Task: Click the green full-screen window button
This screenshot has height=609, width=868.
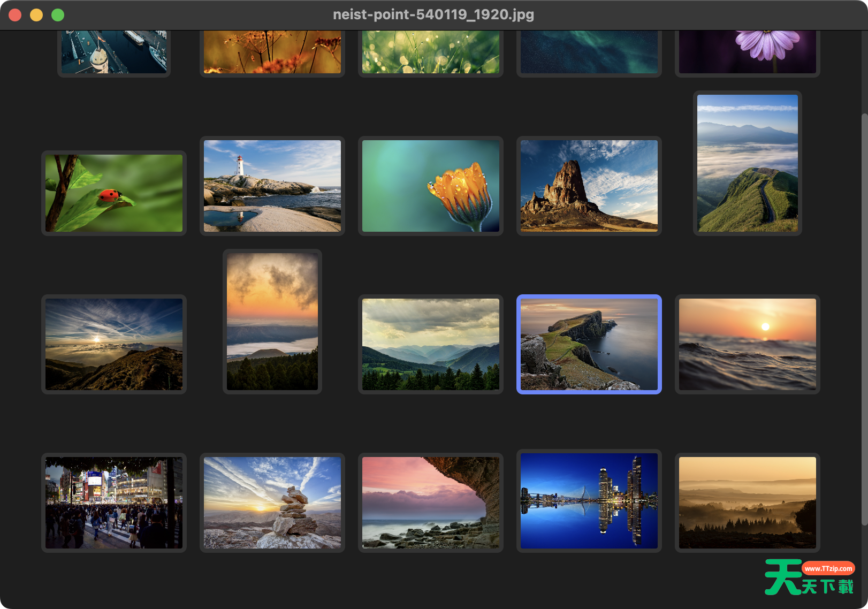Action: point(57,15)
